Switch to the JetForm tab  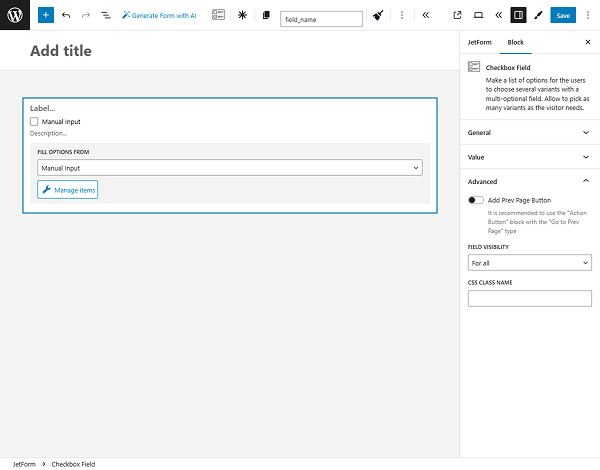(479, 42)
